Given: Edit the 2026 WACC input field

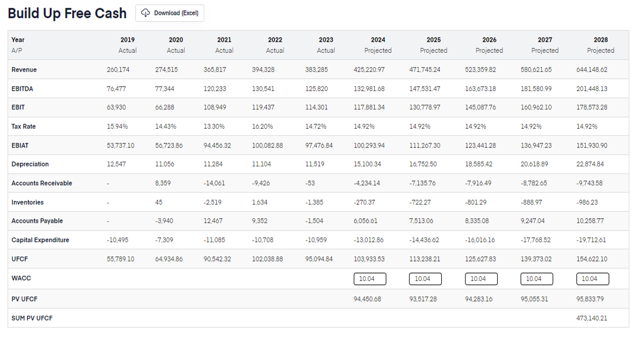Looking at the screenshot, I should click(481, 278).
